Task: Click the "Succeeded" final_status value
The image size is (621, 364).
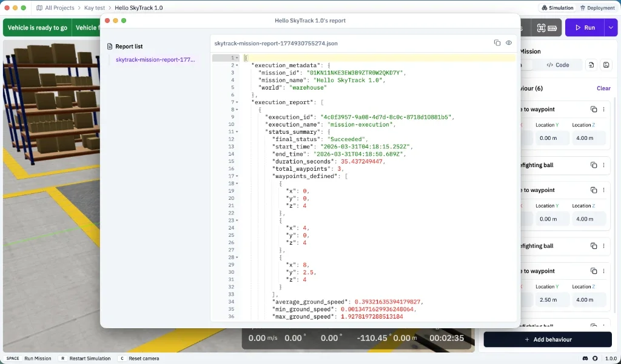Action: coord(347,139)
